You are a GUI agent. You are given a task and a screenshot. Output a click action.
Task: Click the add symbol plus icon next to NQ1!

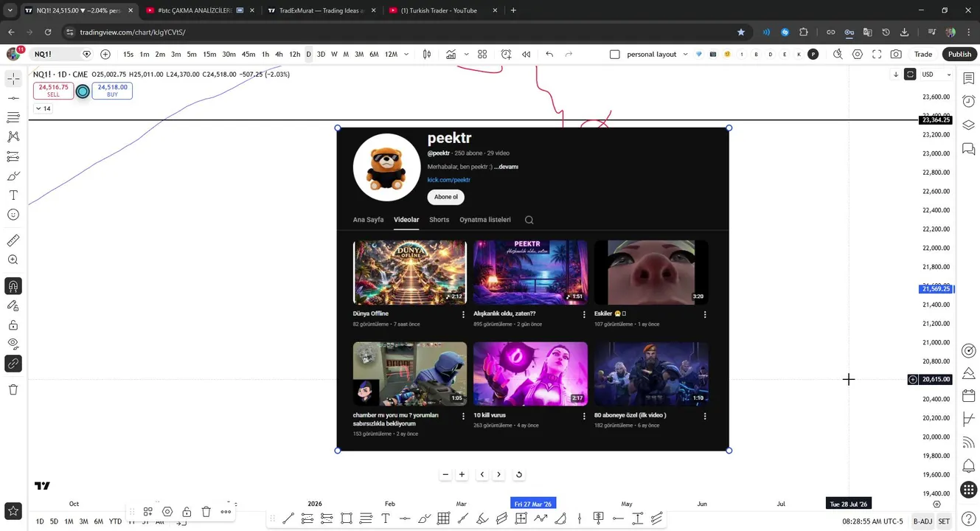click(105, 54)
